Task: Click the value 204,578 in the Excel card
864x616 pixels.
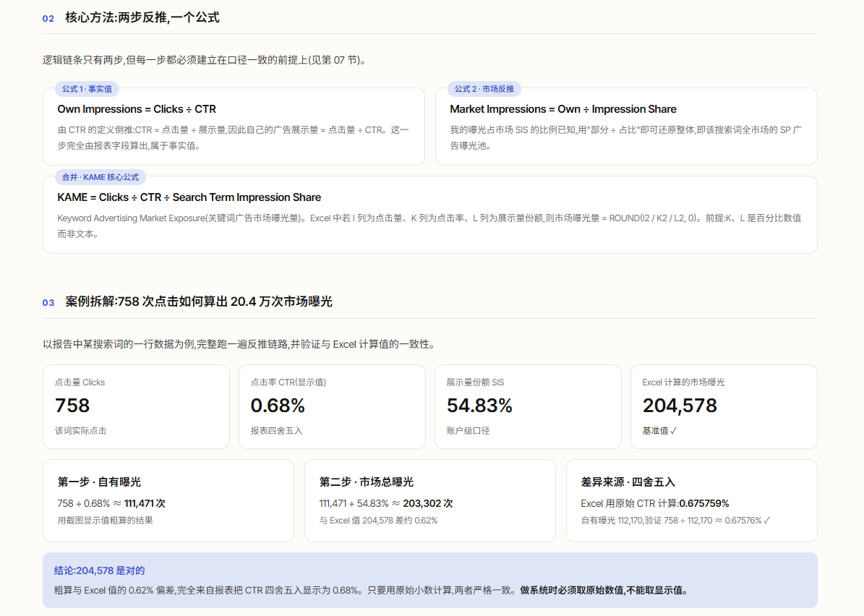Action: point(680,406)
